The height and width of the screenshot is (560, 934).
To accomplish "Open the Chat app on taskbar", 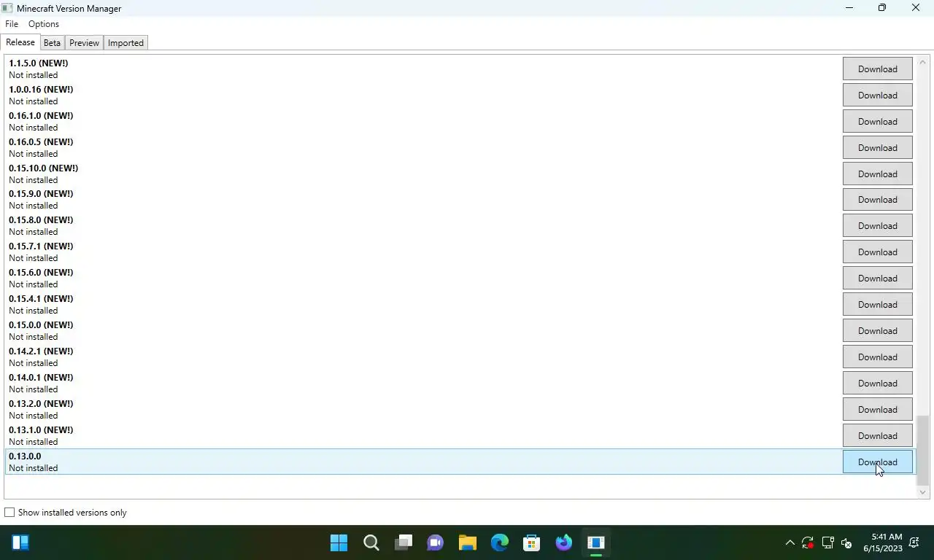I will tap(436, 542).
